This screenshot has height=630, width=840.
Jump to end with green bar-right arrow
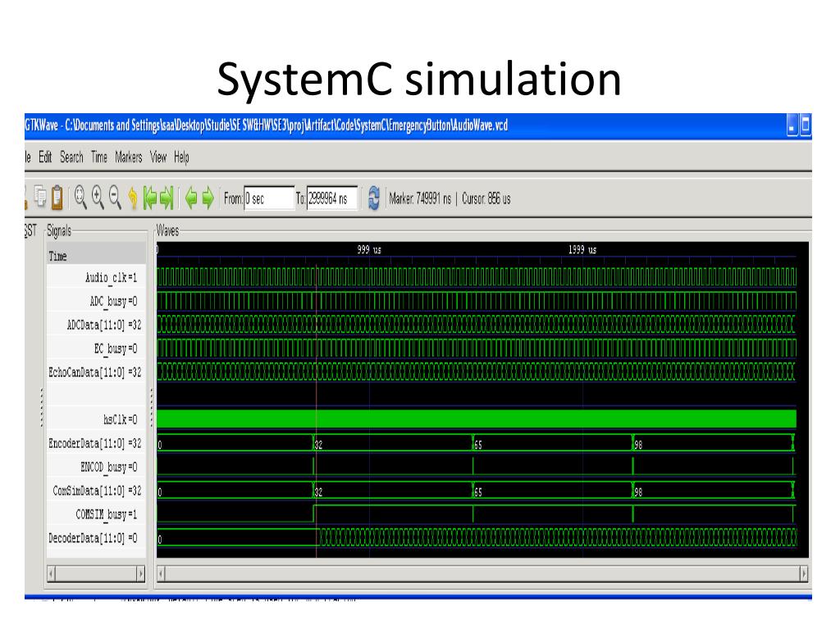pos(167,198)
